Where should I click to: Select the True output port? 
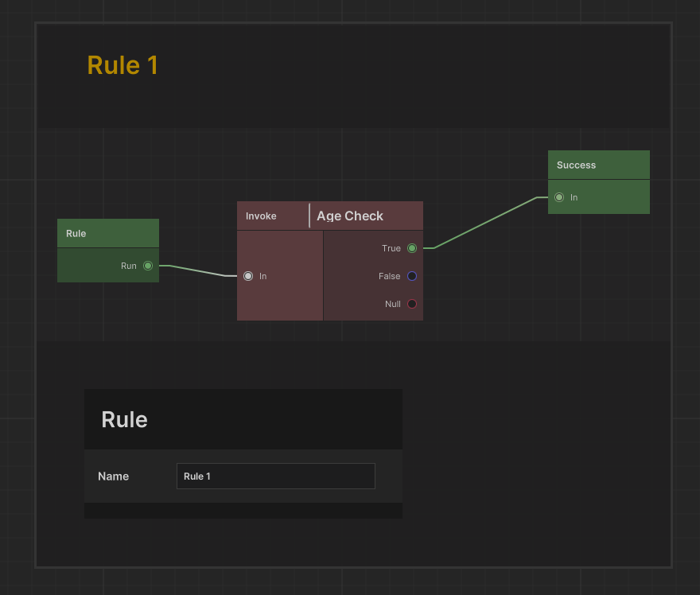[412, 248]
